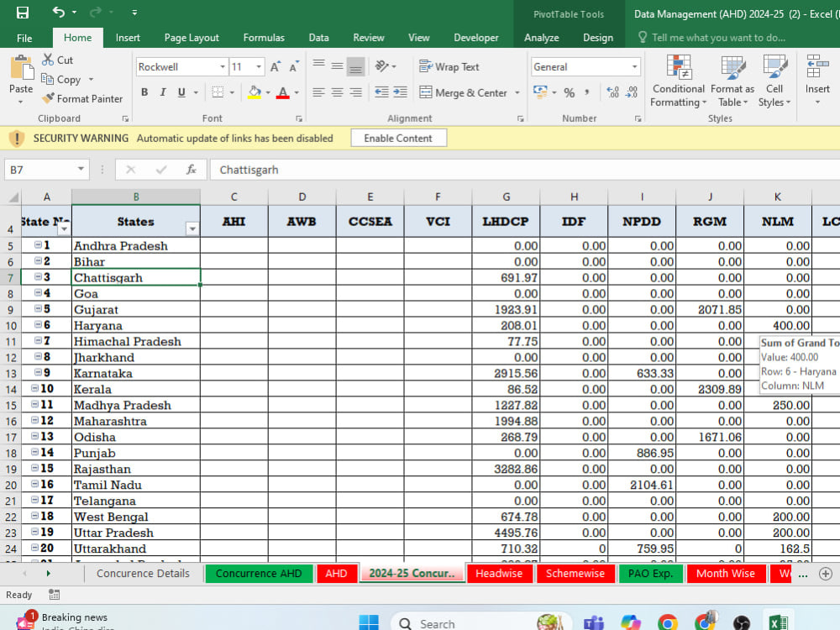Switch to the Formulas tab

(264, 38)
